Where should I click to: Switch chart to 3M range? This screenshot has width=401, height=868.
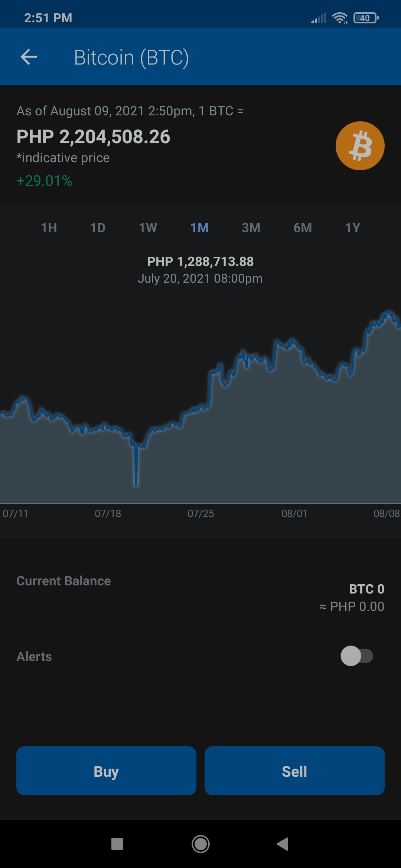tap(251, 228)
